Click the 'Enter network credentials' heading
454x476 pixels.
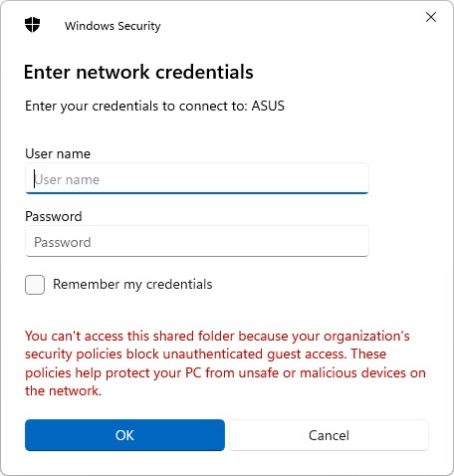click(138, 72)
